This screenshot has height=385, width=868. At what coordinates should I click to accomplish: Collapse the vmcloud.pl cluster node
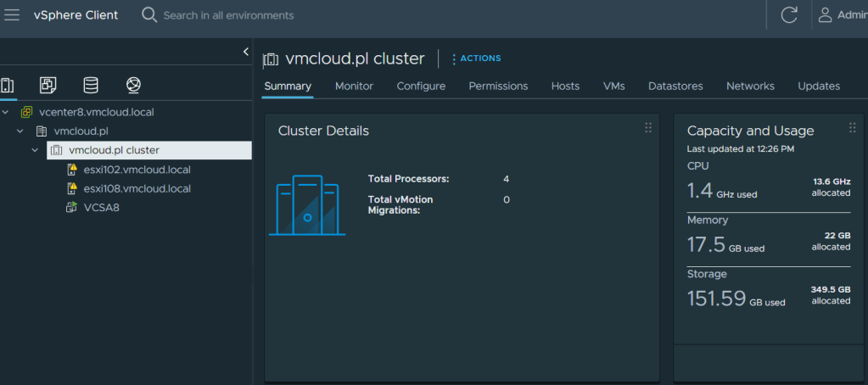(35, 150)
